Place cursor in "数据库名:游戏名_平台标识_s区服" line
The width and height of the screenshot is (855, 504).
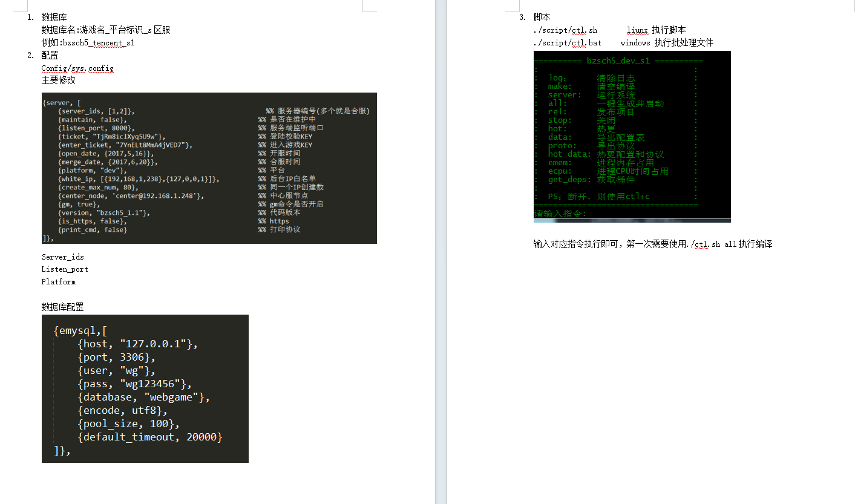tap(105, 30)
